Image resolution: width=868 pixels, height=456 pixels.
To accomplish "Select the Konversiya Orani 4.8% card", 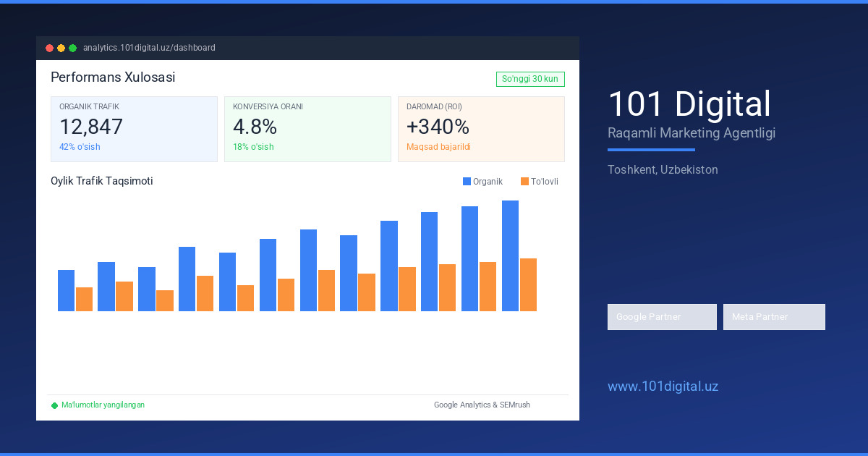I will (x=307, y=129).
